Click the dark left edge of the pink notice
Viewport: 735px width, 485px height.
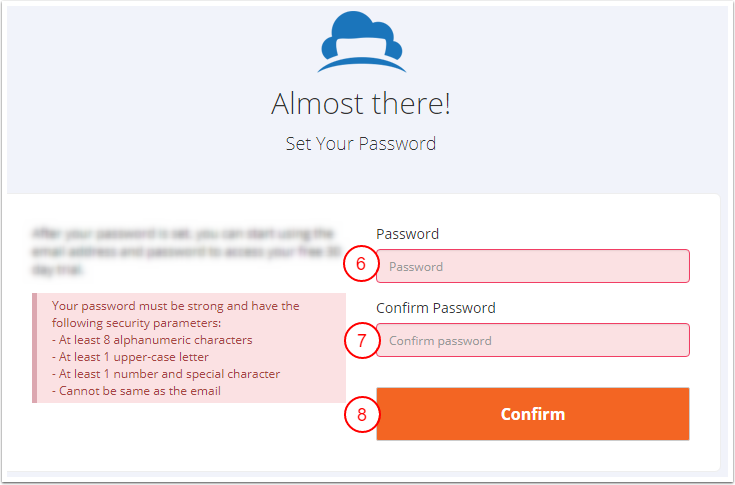tap(34, 348)
